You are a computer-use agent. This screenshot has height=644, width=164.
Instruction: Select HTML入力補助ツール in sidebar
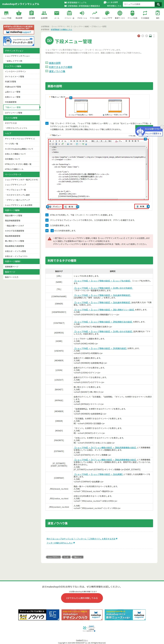tap(21, 169)
